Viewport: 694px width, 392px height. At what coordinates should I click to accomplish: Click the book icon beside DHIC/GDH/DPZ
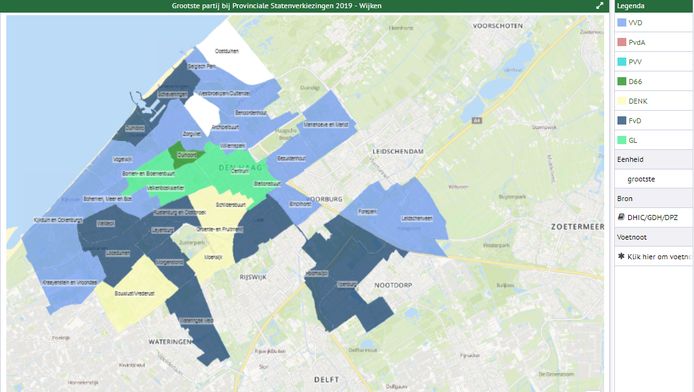pyautogui.click(x=621, y=217)
